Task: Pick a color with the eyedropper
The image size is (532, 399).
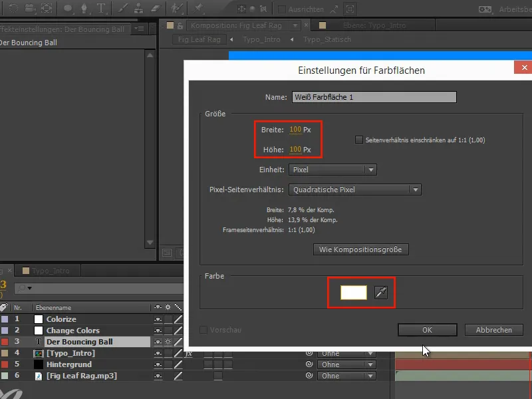Action: [x=381, y=293]
